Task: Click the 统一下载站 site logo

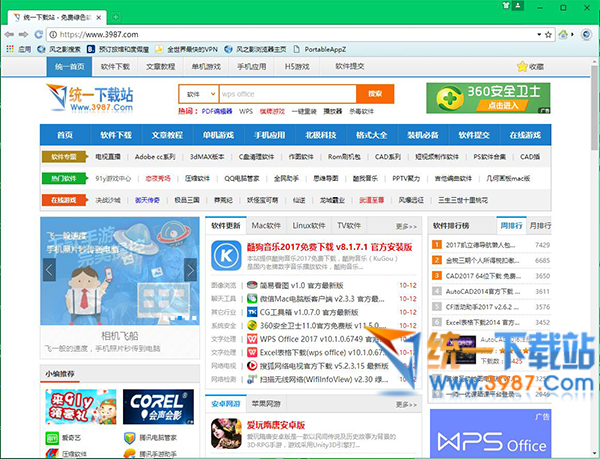Action: pos(90,98)
